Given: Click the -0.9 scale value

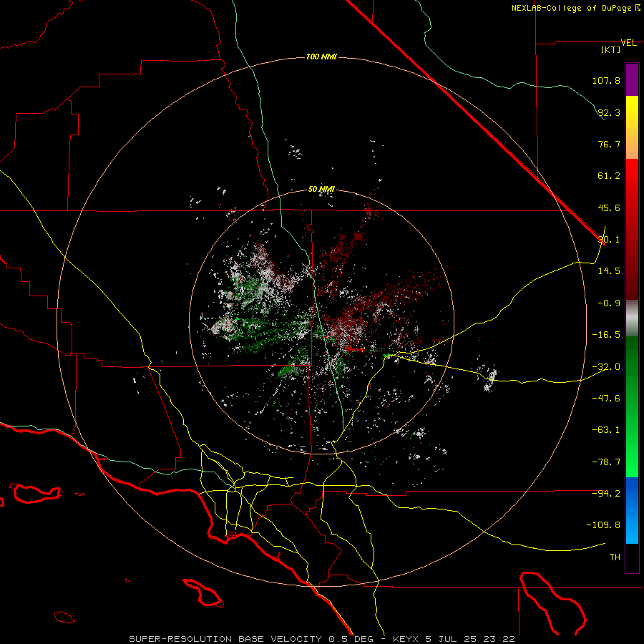Looking at the screenshot, I should click(609, 303).
